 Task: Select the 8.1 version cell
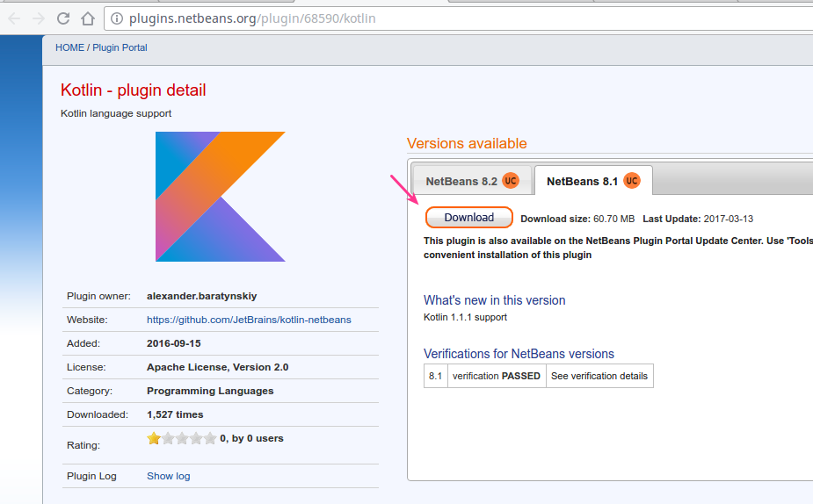pyautogui.click(x=436, y=376)
